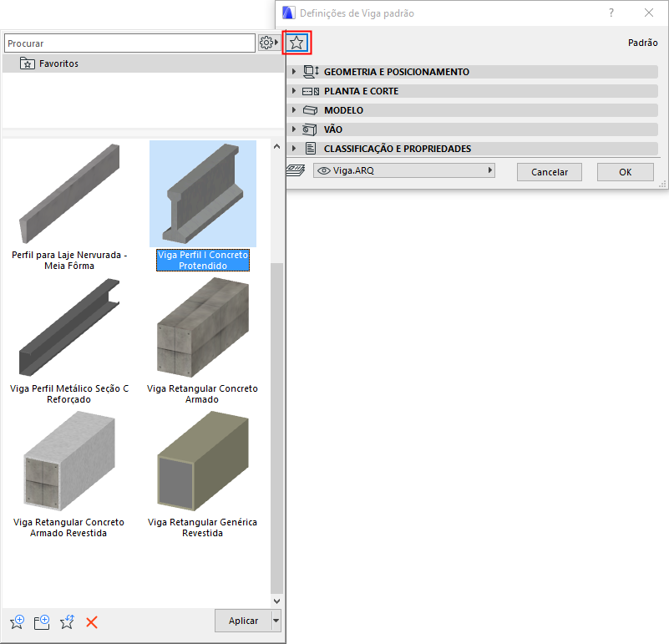
Task: Select Viga Perfil I Concreto Protendido thumbnail
Action: [x=203, y=194]
